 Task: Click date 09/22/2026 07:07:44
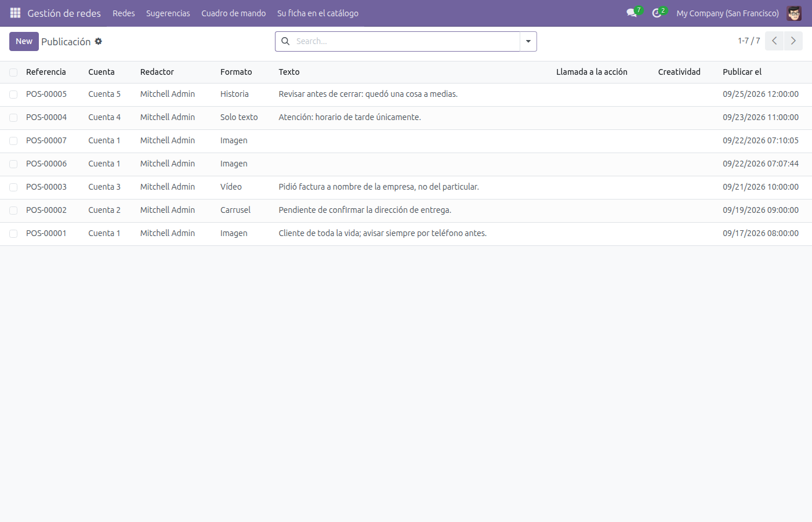[760, 164]
